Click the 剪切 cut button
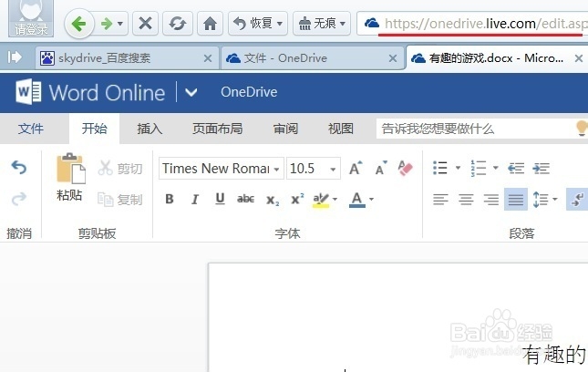This screenshot has width=588, height=372. (x=120, y=169)
